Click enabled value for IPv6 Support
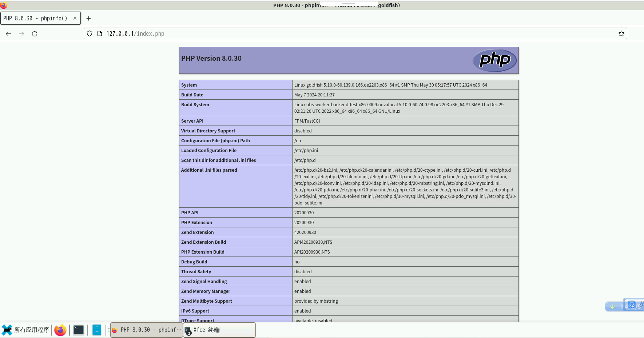 303,311
